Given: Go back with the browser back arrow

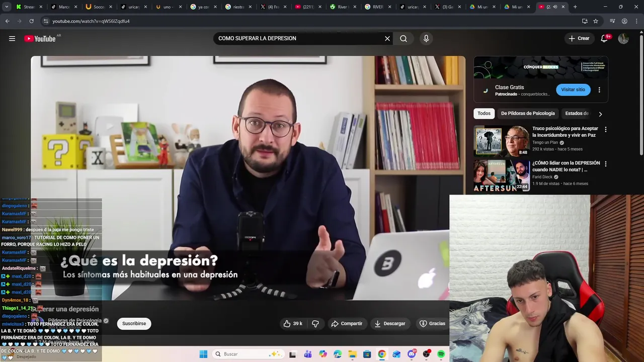Looking at the screenshot, I should coord(7,21).
